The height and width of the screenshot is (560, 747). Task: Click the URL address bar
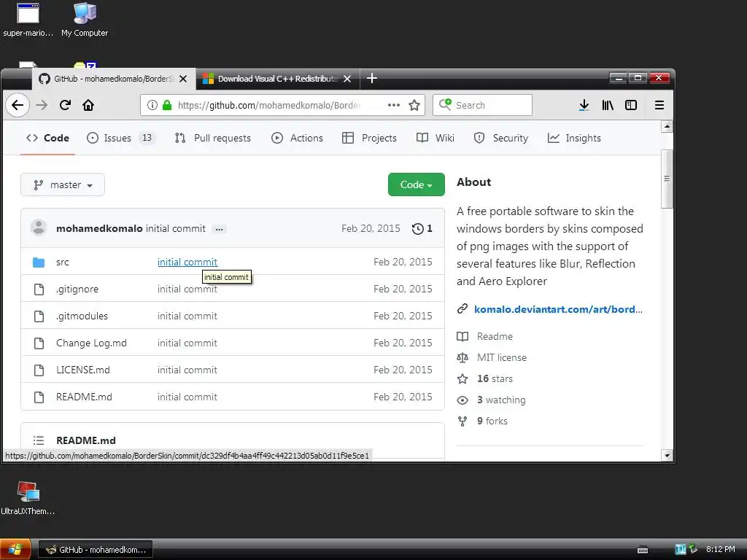point(282,105)
